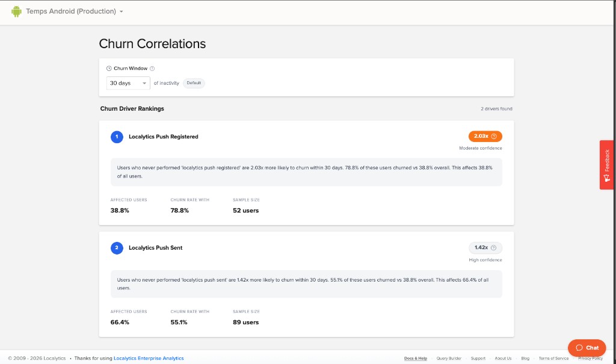Screen dimensions: 616x364
Task: Click the megaphone icon on Feedback tab
Action: click(x=606, y=179)
